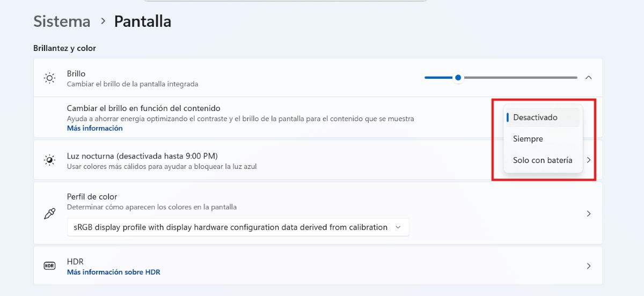This screenshot has width=644, height=296.
Task: Open Más información under brightness content setting
Action: point(94,129)
